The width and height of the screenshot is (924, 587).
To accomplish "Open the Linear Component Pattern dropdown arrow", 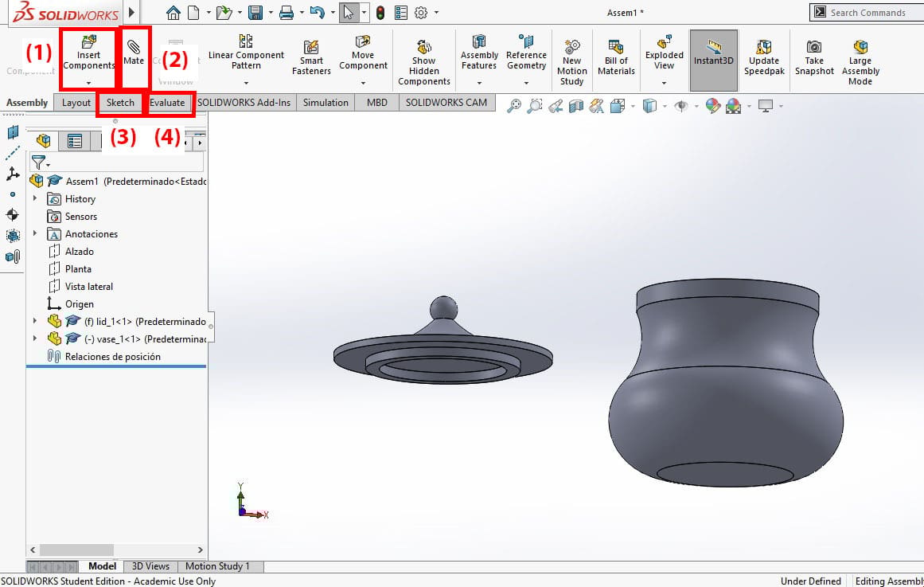I will click(x=246, y=83).
